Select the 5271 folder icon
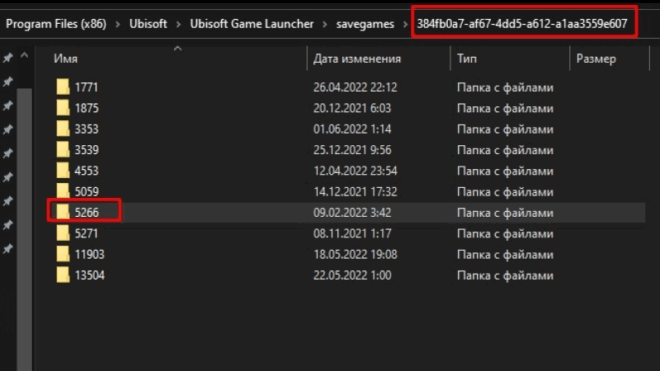Screen dimensions: 660x371 point(63,233)
